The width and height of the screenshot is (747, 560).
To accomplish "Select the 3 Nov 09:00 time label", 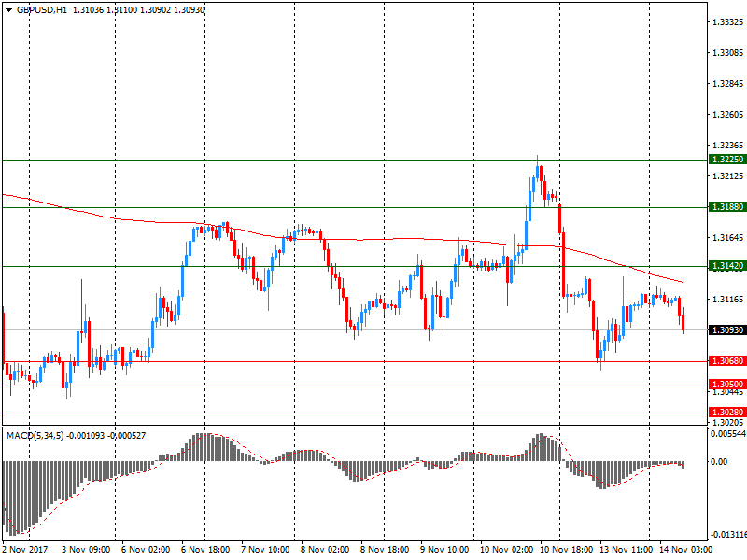I will [86, 550].
